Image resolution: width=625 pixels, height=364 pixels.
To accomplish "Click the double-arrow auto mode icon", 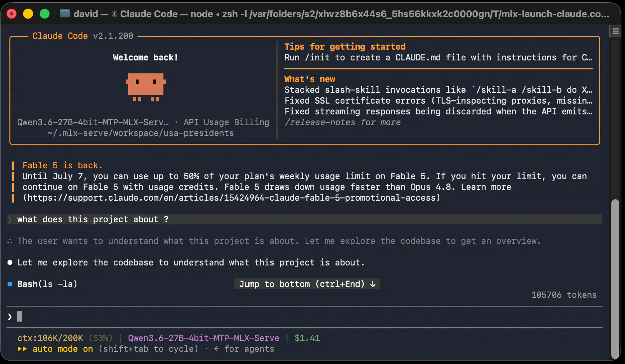I will [x=22, y=349].
